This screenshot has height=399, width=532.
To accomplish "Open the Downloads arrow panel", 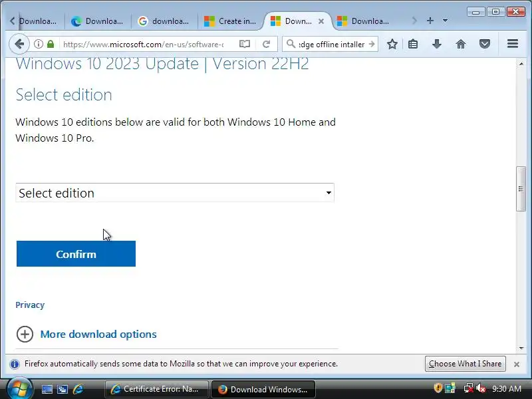I will pyautogui.click(x=437, y=44).
